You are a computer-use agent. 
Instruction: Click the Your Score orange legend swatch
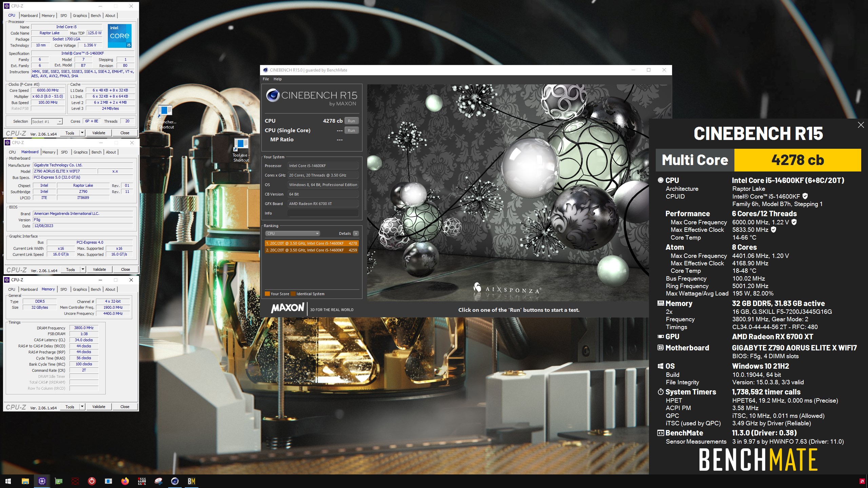pos(267,294)
